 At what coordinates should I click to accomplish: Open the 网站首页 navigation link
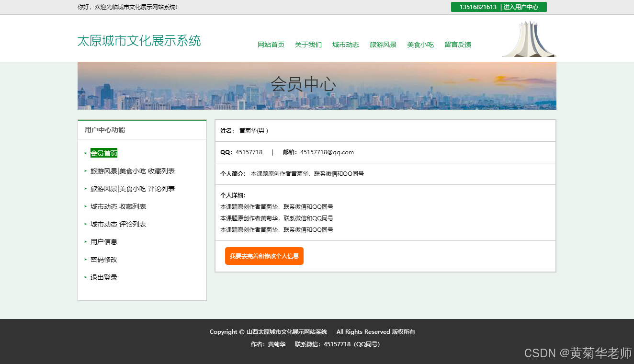pyautogui.click(x=271, y=45)
